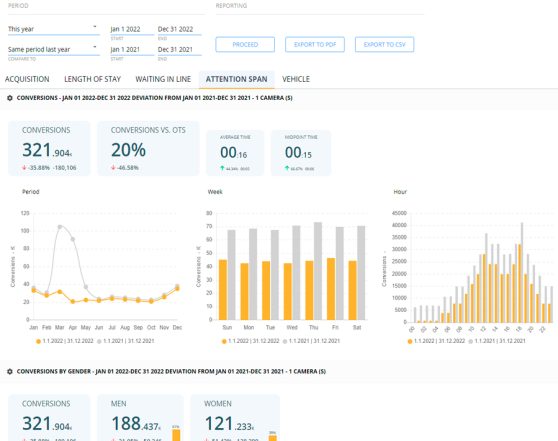Click the WOMEN 121.233 card
Screen dimensions: 558x441
pyautogui.click(x=235, y=418)
